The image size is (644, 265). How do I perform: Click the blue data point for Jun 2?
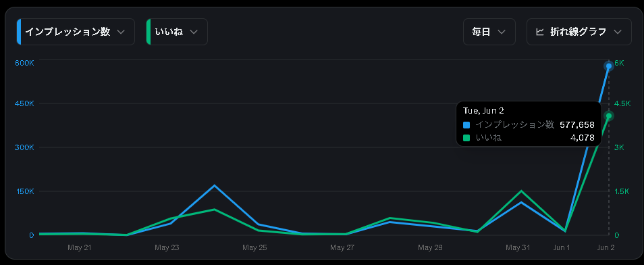click(x=609, y=66)
